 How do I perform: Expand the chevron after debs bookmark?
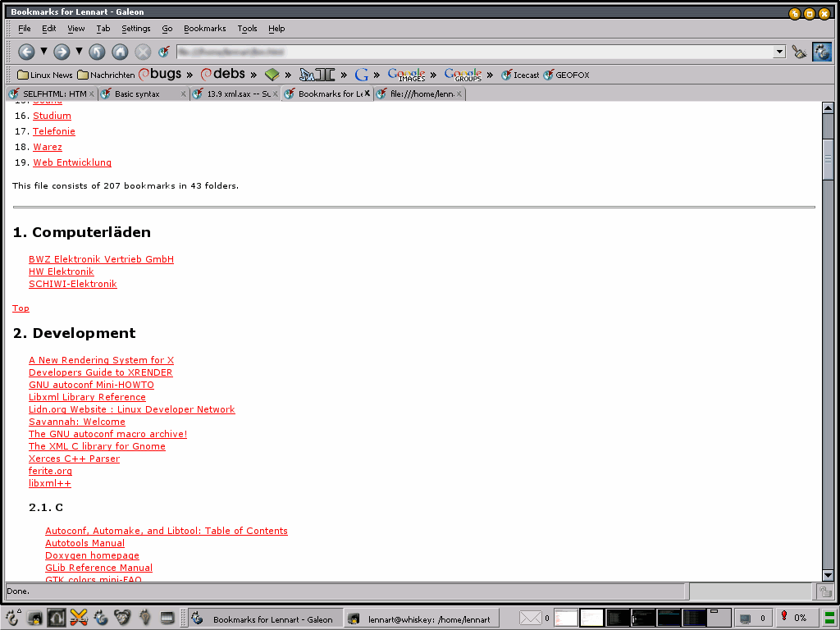tap(254, 75)
